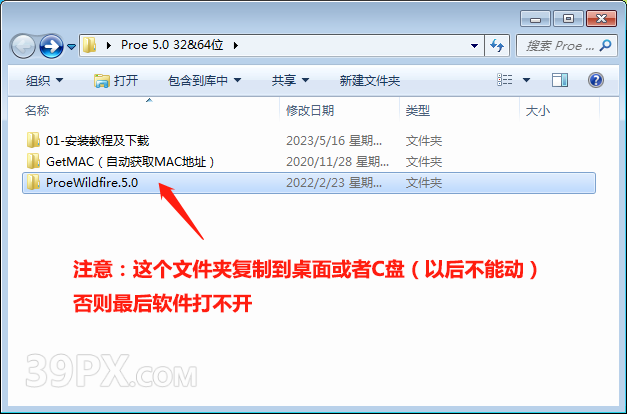Screen dimensions: 627x414
Task: Click the 新建文件夹 button
Action: (x=369, y=80)
